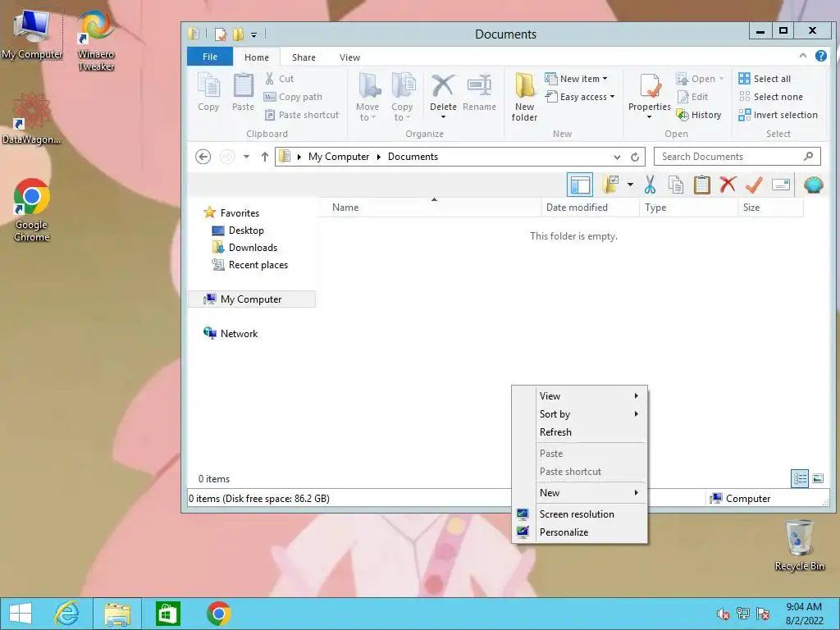Image resolution: width=840 pixels, height=630 pixels.
Task: Select Screen resolution from the context menu
Action: (x=580, y=514)
